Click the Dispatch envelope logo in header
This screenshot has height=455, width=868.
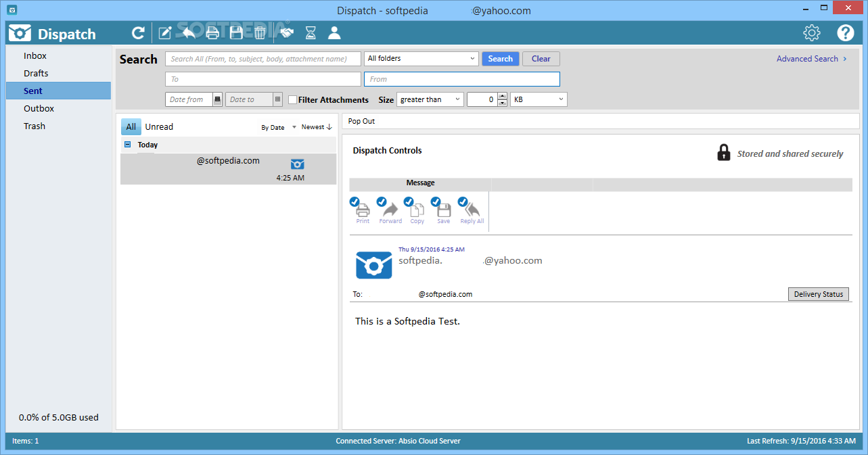20,33
